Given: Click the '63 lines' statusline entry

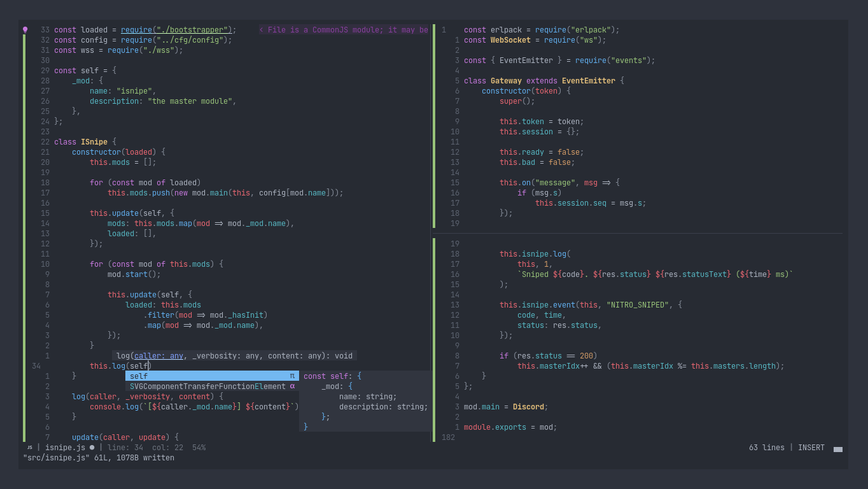Looking at the screenshot, I should click(767, 448).
